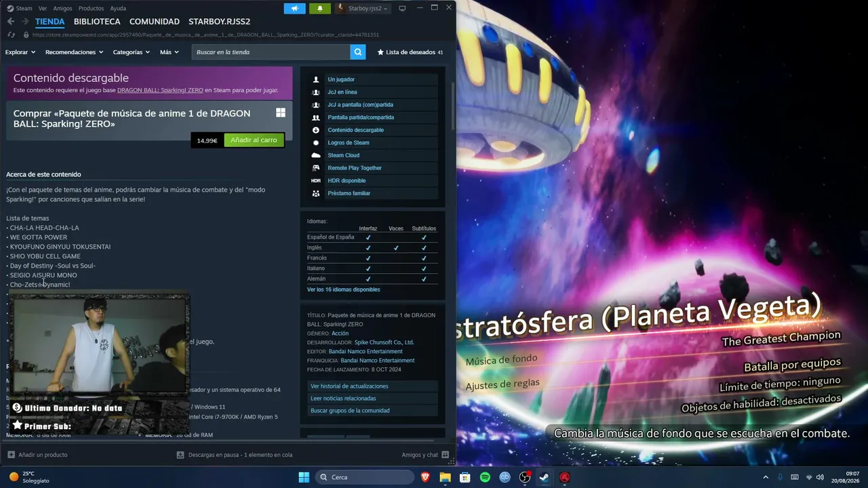Click the Steam icon in the taskbar
Viewport: 868px width, 488px height.
pyautogui.click(x=545, y=477)
